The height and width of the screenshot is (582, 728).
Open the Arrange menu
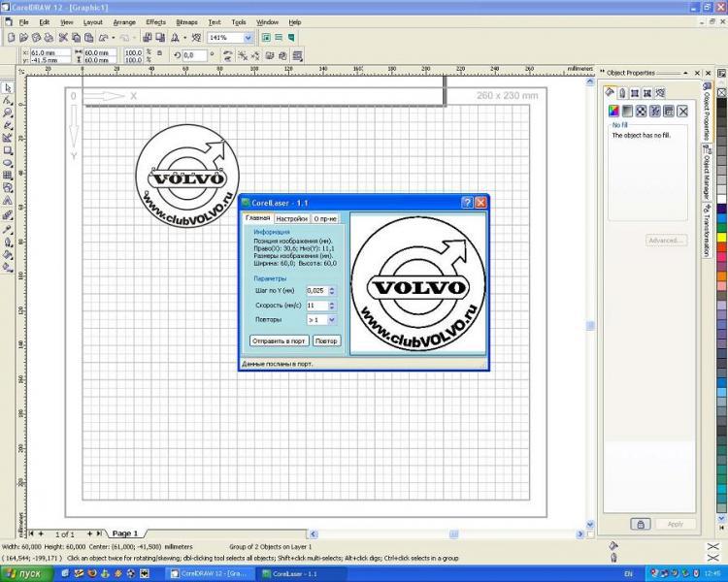tap(124, 21)
